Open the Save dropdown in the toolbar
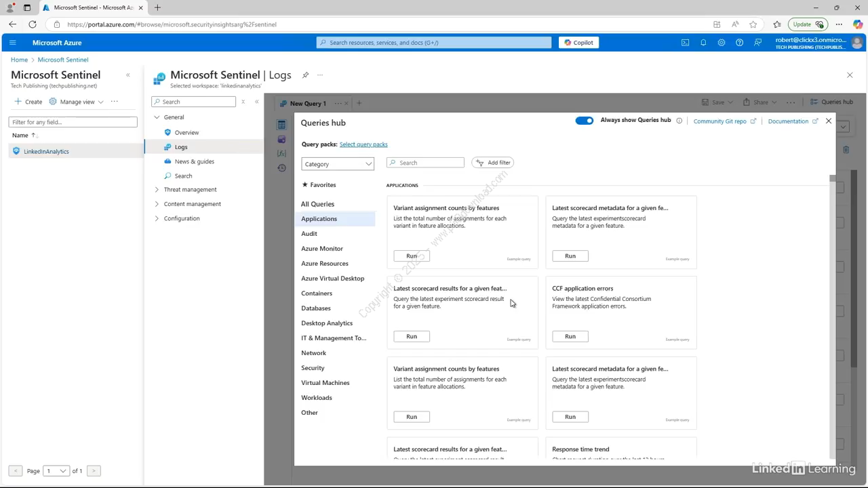This screenshot has width=868, height=488. point(717,102)
